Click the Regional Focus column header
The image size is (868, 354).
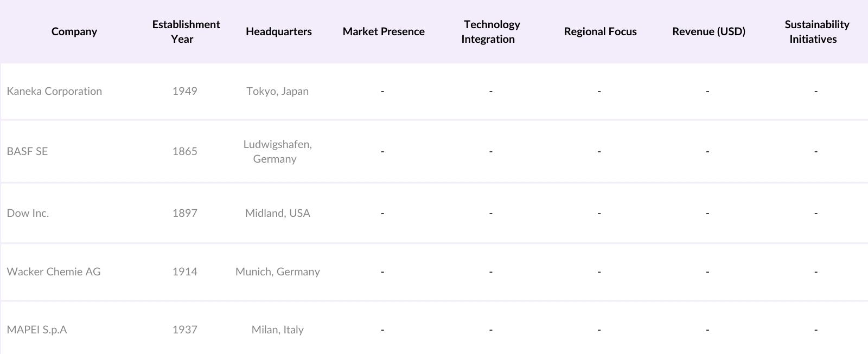point(600,31)
